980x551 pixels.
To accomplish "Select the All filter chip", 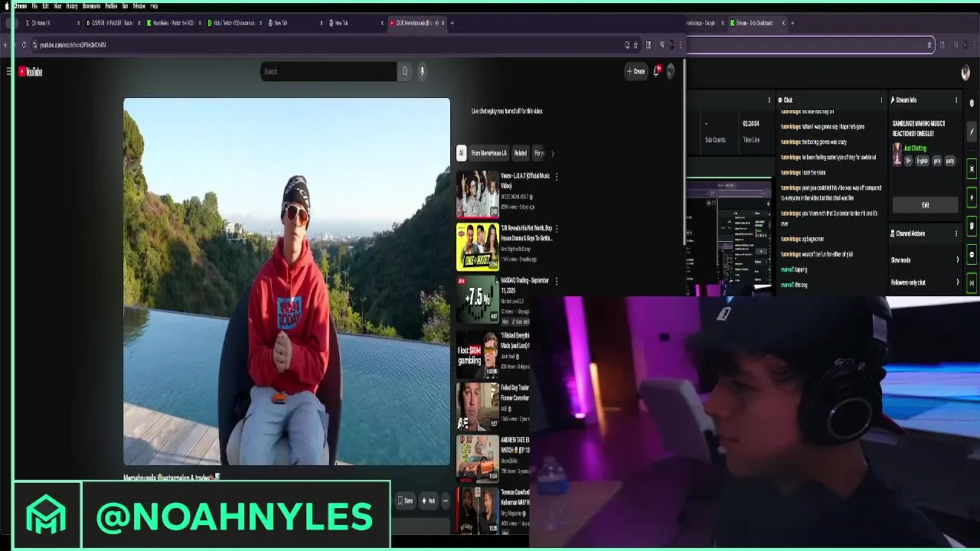I will pyautogui.click(x=461, y=153).
